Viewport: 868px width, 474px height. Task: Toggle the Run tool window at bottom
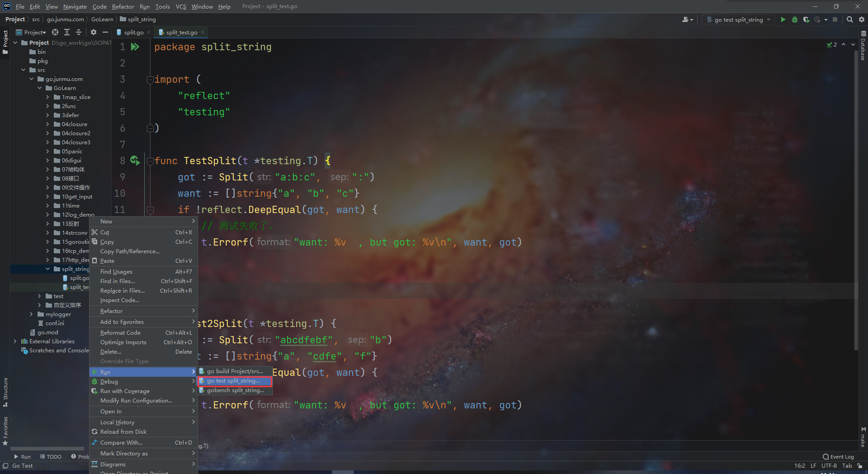23,456
